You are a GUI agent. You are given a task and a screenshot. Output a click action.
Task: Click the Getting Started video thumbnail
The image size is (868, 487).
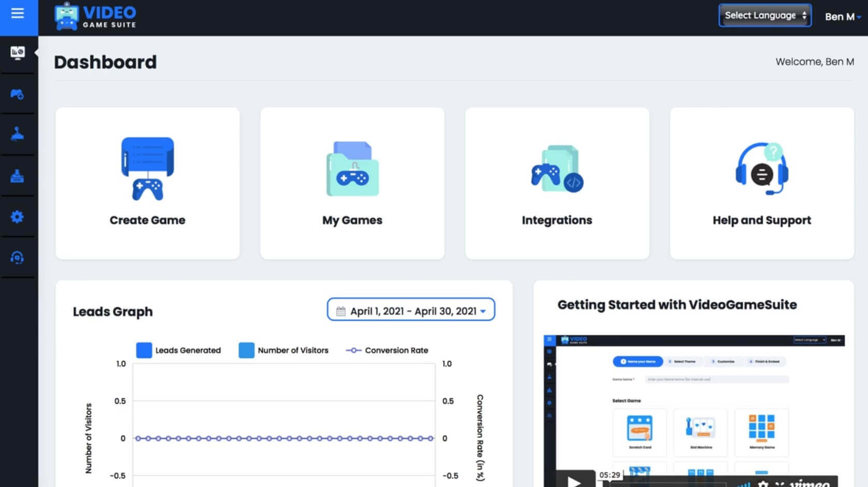pos(694,411)
